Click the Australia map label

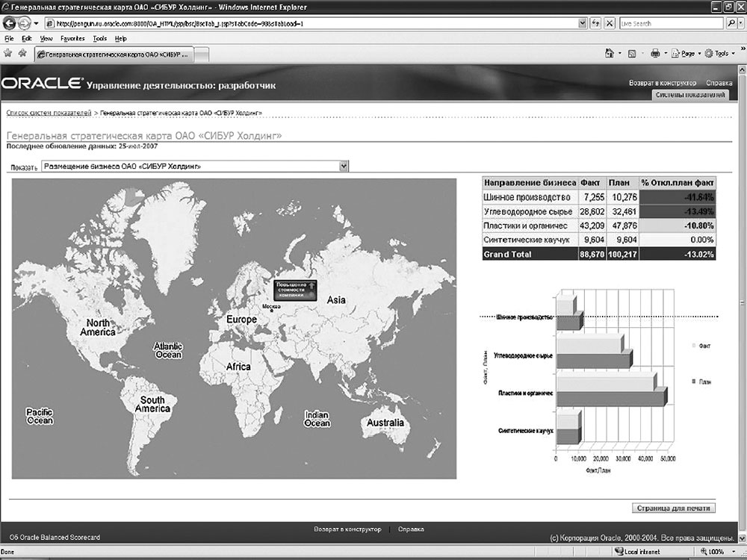pos(385,423)
